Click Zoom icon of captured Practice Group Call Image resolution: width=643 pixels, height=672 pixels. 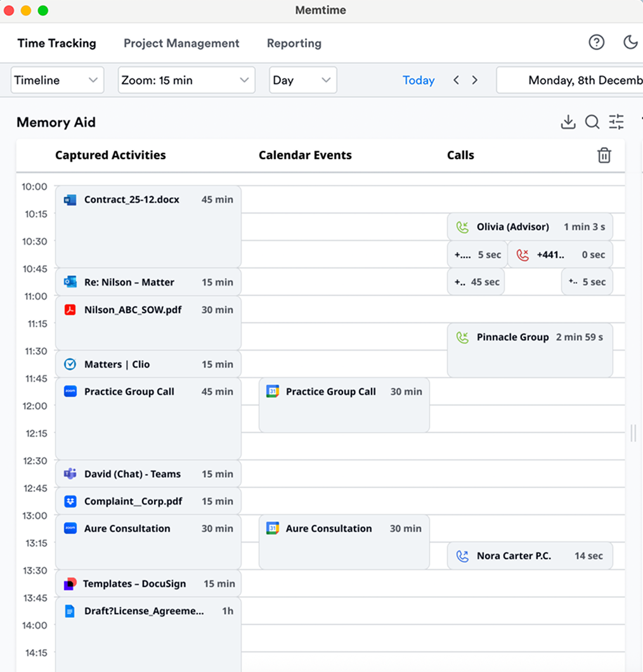tap(70, 391)
